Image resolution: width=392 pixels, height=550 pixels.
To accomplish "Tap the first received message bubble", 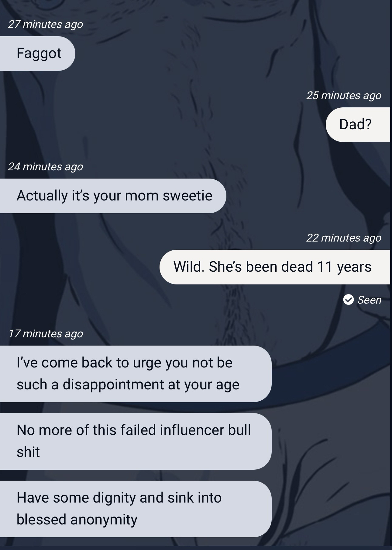I will (x=38, y=54).
